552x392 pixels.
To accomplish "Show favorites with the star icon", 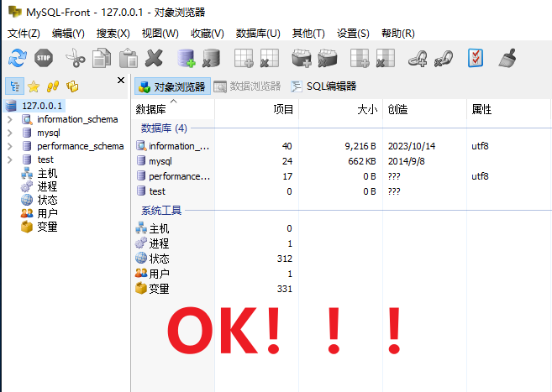I will (34, 86).
